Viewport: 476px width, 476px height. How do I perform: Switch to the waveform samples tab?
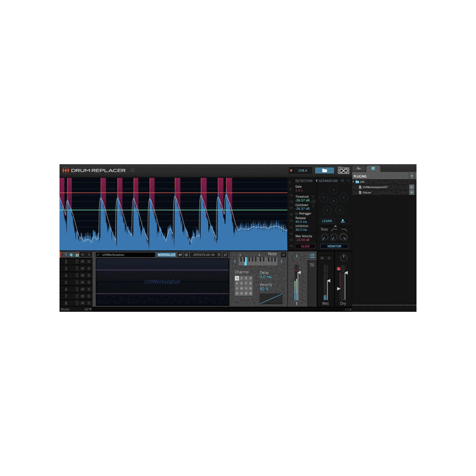pyautogui.click(x=359, y=168)
